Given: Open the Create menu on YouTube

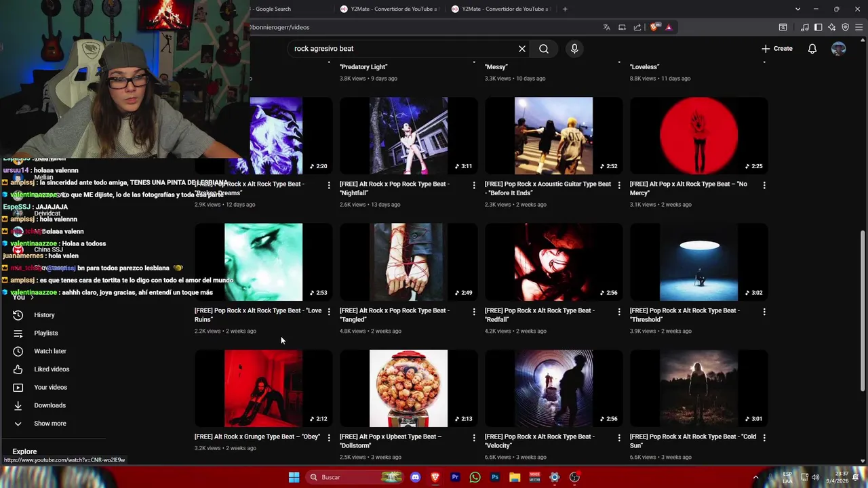Looking at the screenshot, I should click(777, 49).
